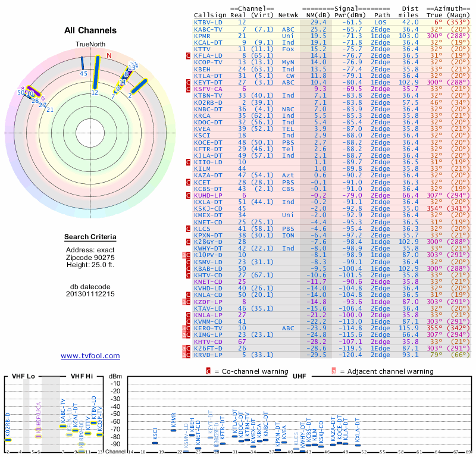Click the All Channels heading

pos(90,30)
